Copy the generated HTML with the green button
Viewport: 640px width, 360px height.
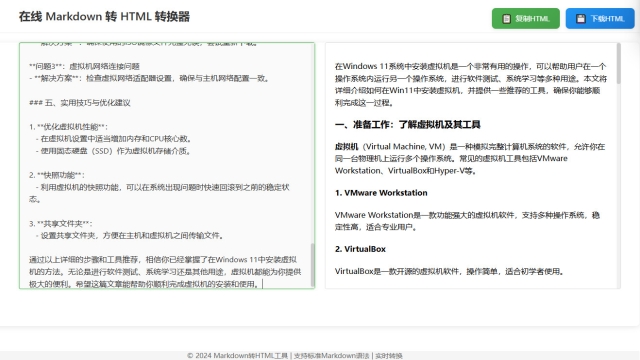pos(526,18)
